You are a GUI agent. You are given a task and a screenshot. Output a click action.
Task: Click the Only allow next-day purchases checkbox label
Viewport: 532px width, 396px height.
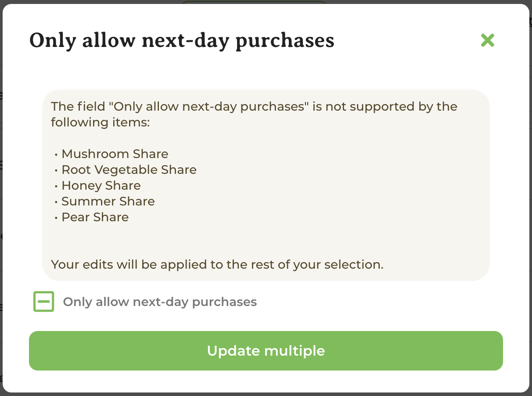pos(160,302)
